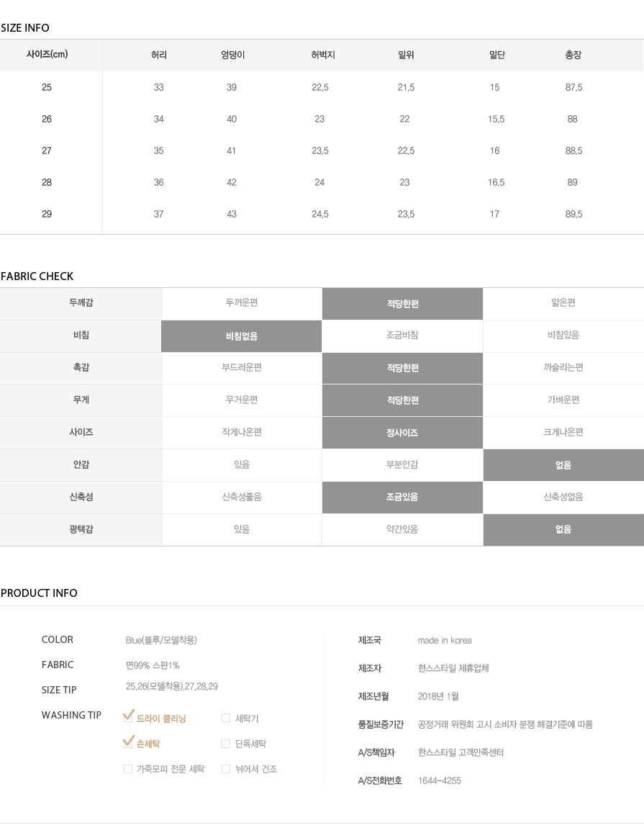Select the 밑단 column header
Image resolution: width=644 pixels, height=828 pixels.
click(496, 55)
